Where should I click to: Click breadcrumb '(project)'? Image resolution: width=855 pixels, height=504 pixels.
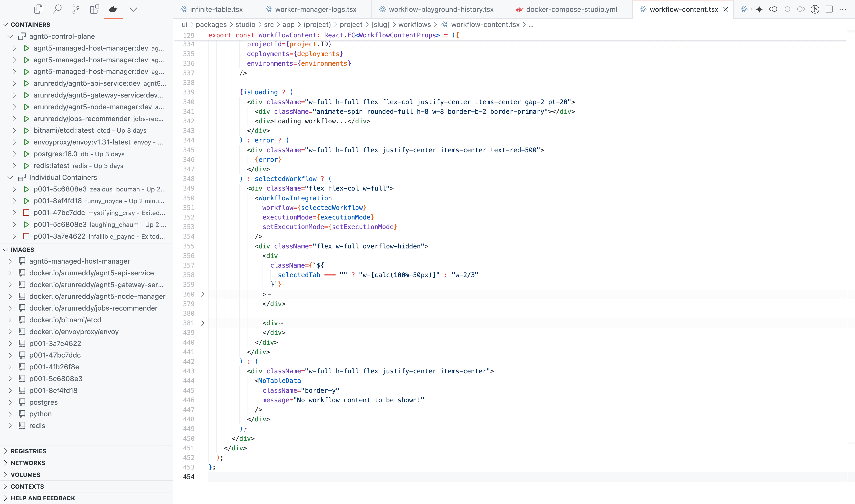tap(317, 24)
